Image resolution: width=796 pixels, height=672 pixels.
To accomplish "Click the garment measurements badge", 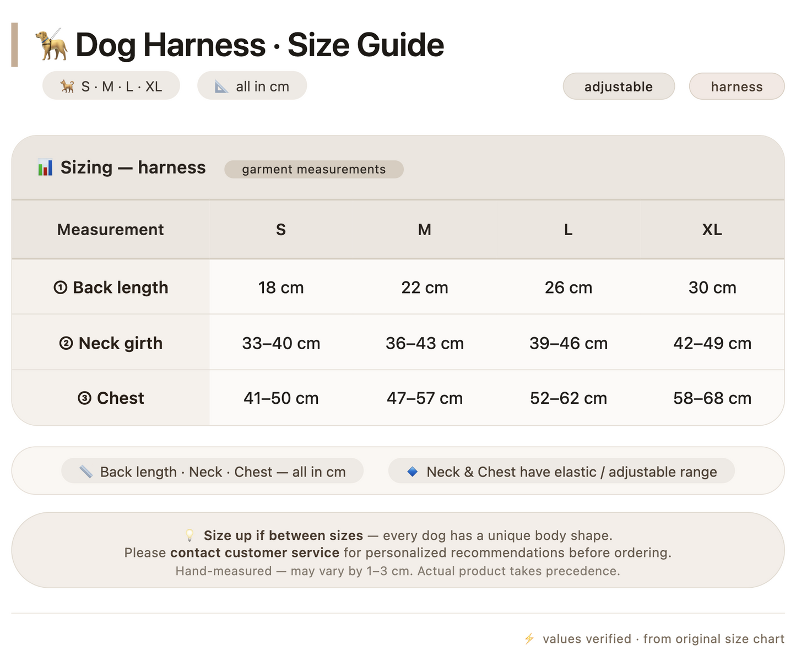I will 314,169.
